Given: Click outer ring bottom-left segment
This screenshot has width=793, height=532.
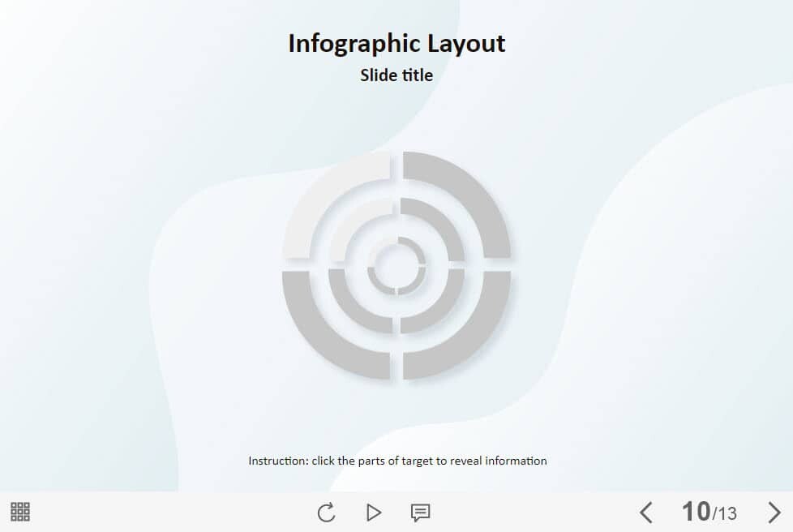Looking at the screenshot, I should point(325,337).
